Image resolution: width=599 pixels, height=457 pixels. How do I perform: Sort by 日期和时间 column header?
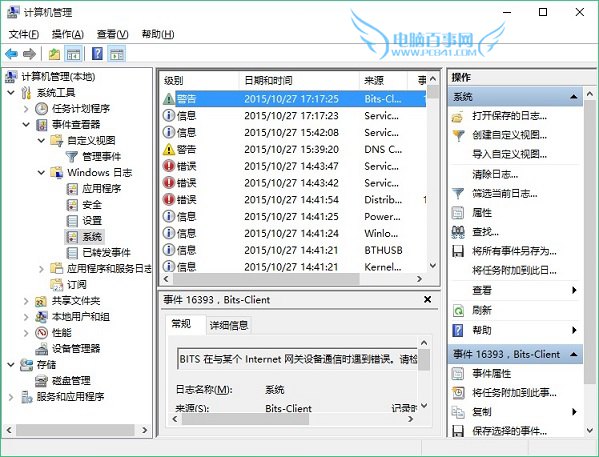coord(299,80)
